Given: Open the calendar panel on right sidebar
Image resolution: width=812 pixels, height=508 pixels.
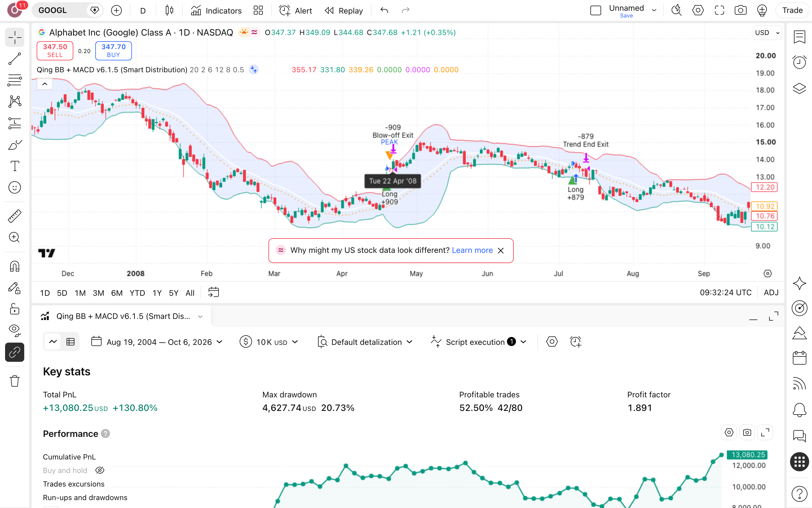Looking at the screenshot, I should [x=799, y=358].
